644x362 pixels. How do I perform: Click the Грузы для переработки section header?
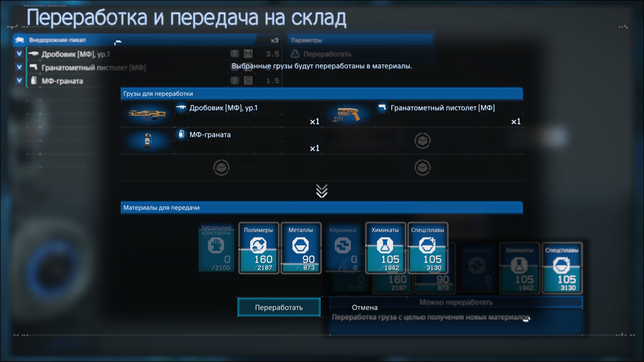click(322, 94)
